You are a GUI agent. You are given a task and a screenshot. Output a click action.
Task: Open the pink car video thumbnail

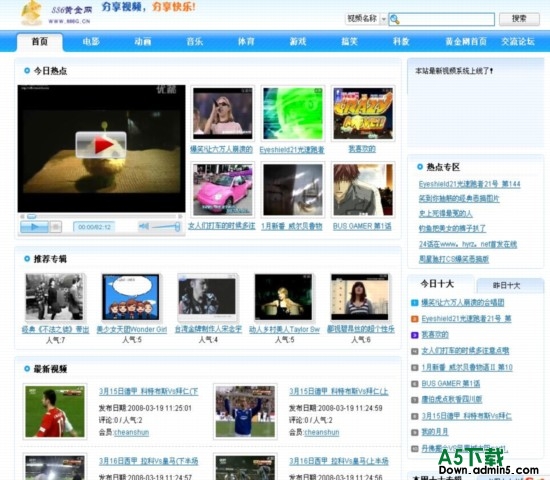pyautogui.click(x=222, y=189)
